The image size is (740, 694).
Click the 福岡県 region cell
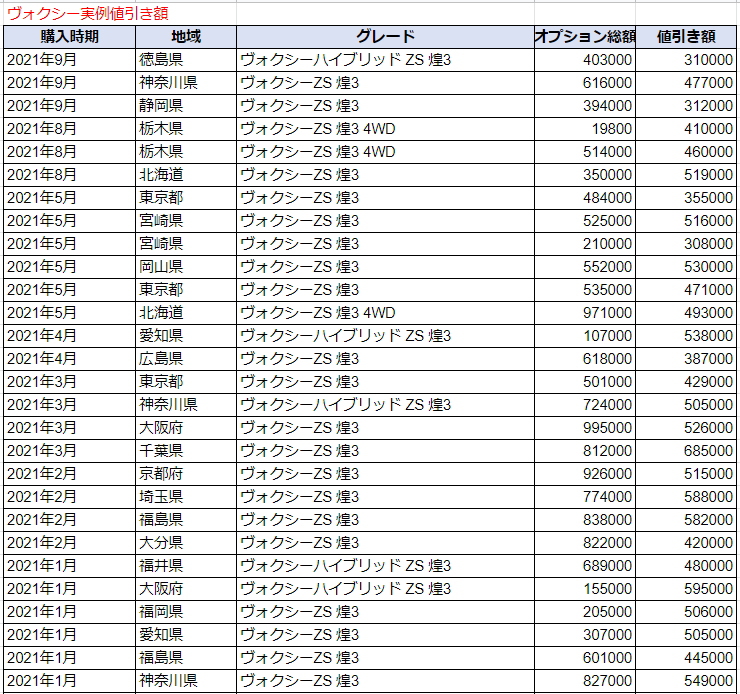[x=186, y=612]
